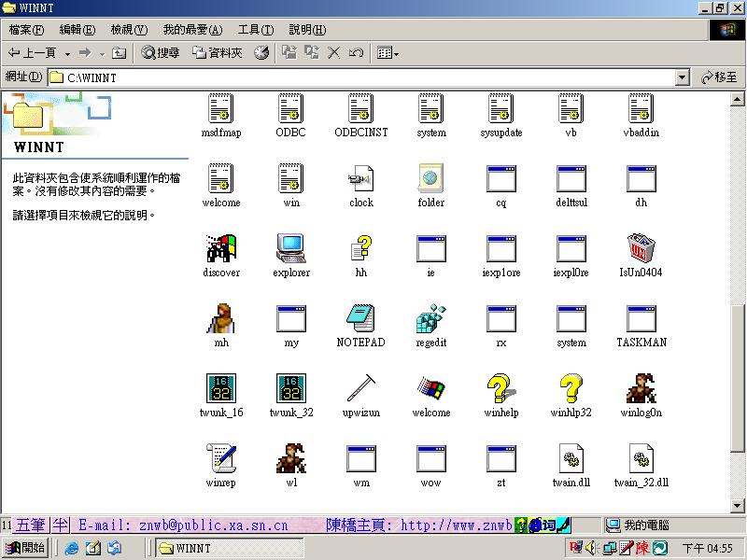Select the dh program icon

(641, 178)
